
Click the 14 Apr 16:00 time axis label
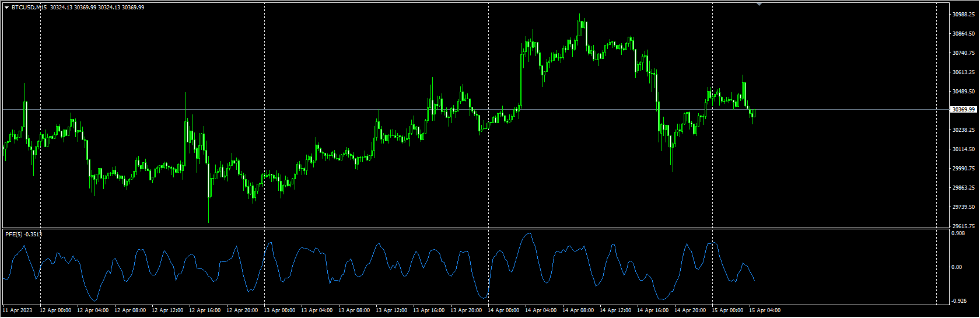coord(653,310)
